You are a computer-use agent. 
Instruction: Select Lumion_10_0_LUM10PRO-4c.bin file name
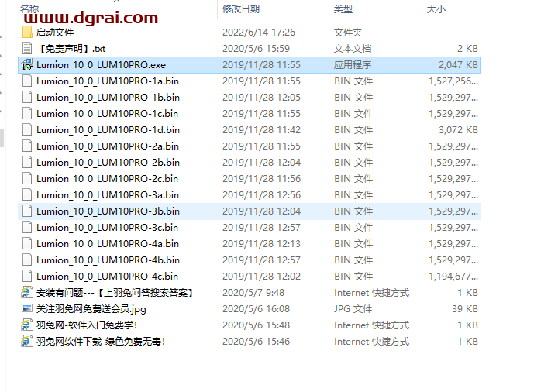pyautogui.click(x=107, y=277)
